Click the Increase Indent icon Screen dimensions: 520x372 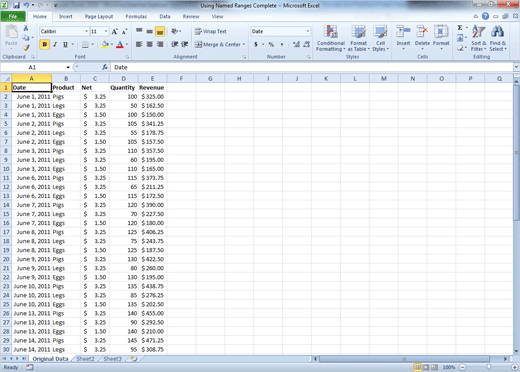pos(185,44)
